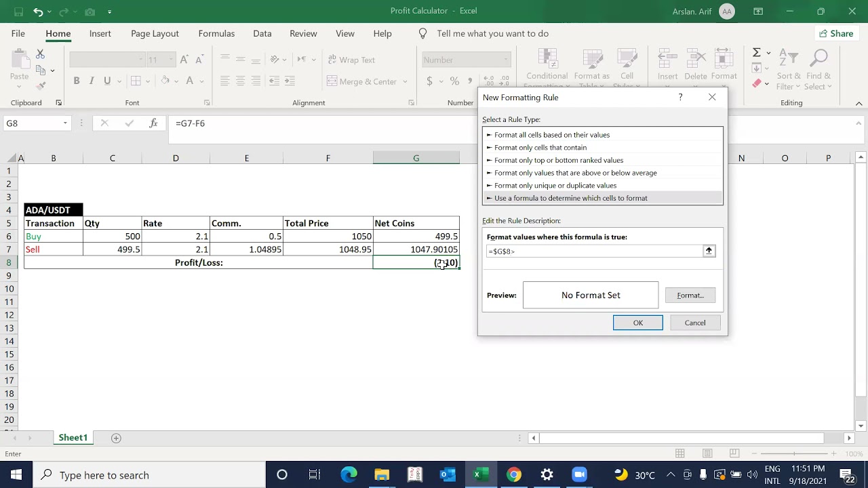This screenshot has height=488, width=868.
Task: Click the Borders icon in Font group
Action: pyautogui.click(x=136, y=81)
